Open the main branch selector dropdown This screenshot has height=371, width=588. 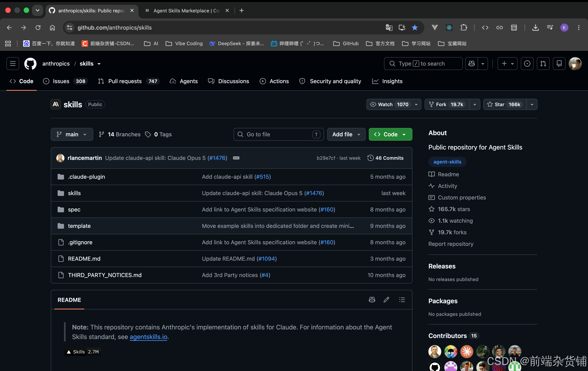coord(72,134)
